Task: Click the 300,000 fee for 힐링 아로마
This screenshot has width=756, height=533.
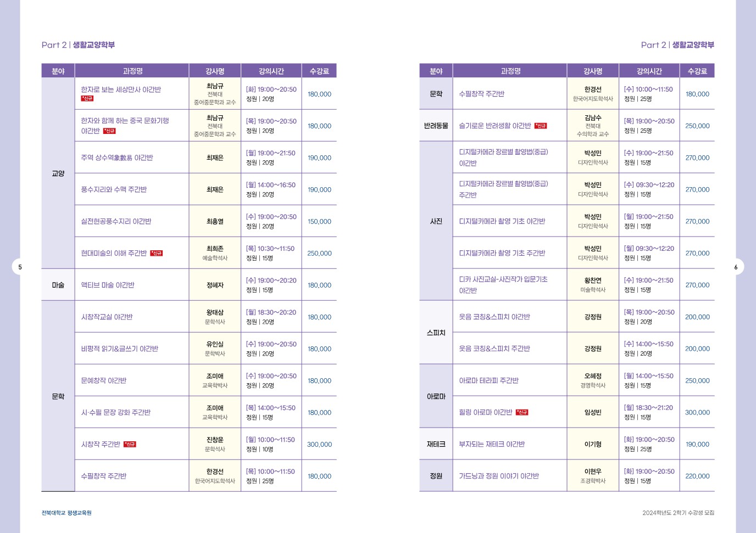Action: click(x=697, y=413)
